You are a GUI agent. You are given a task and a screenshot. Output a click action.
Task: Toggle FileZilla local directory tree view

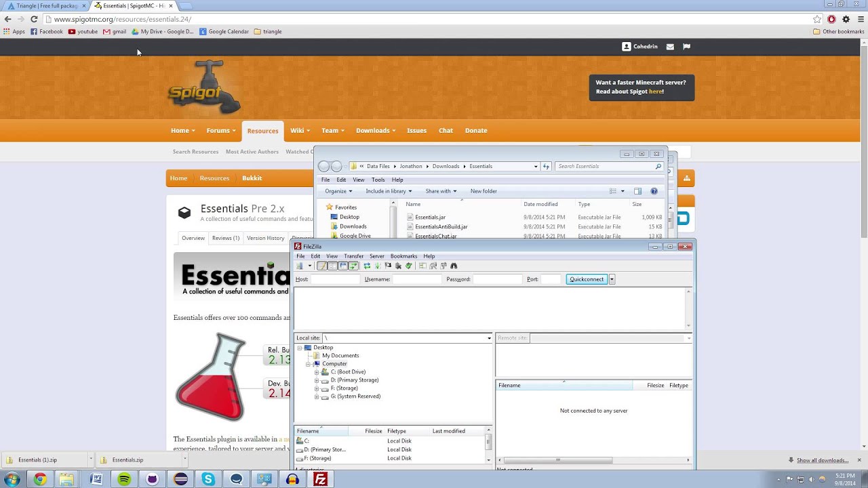pos(333,266)
